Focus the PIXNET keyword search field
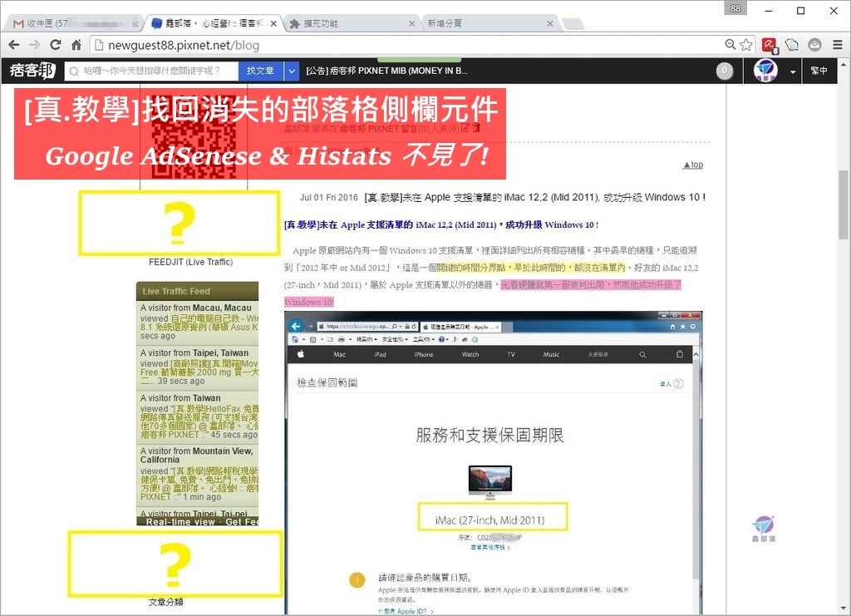This screenshot has width=851, height=616. [152, 71]
